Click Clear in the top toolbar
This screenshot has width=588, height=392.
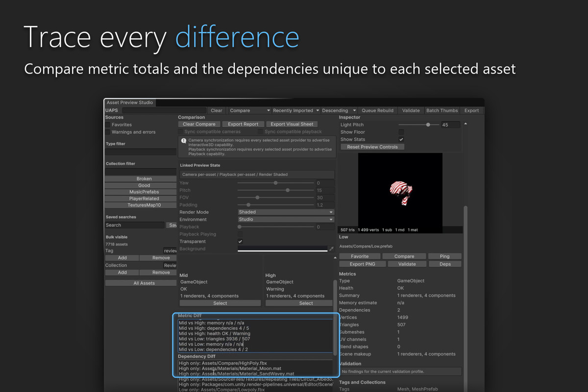[x=217, y=111]
